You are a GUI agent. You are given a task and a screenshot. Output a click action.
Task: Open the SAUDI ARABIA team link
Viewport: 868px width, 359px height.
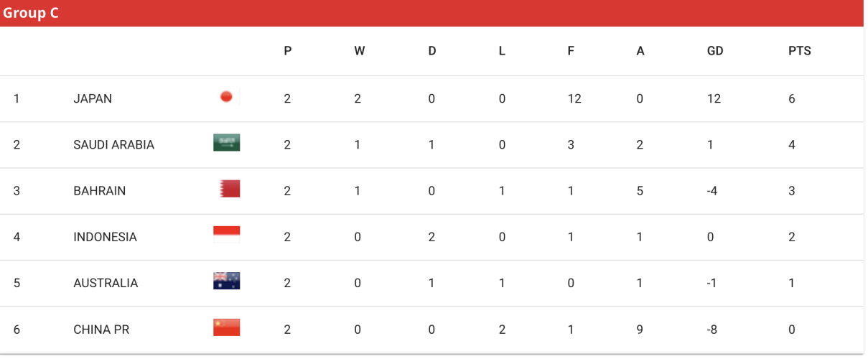[113, 144]
